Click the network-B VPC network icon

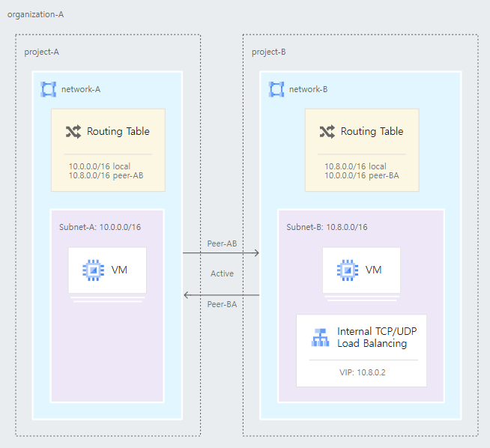pos(276,89)
